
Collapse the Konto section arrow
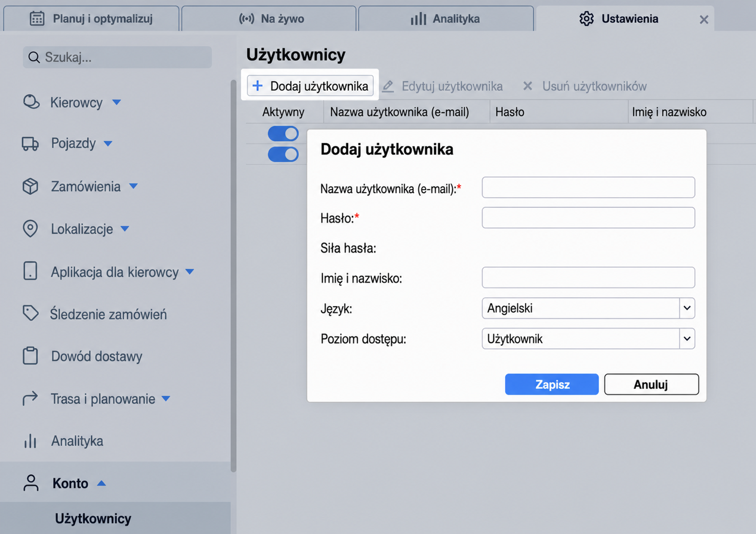pos(101,483)
